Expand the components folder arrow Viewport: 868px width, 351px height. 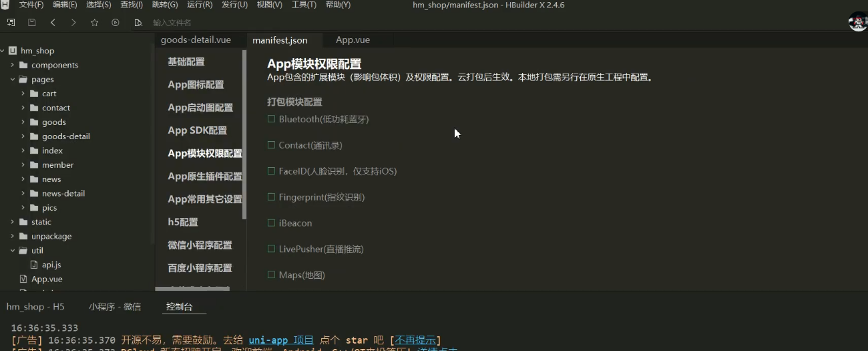(13, 65)
